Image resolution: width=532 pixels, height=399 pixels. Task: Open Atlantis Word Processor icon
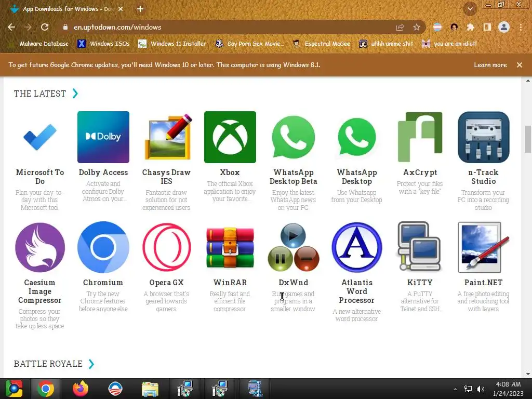(x=356, y=247)
